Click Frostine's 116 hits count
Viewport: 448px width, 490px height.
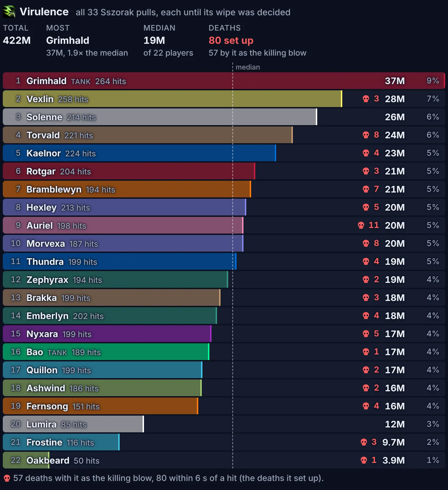pyautogui.click(x=80, y=443)
